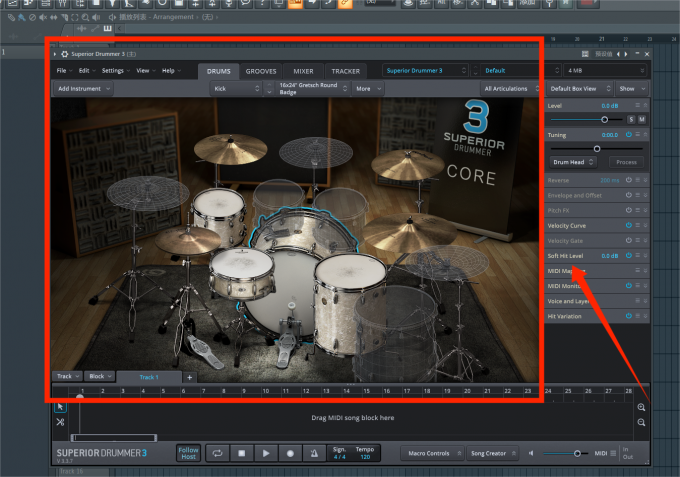The height and width of the screenshot is (477, 680).
Task: Open the MIXER tab
Action: tap(303, 71)
